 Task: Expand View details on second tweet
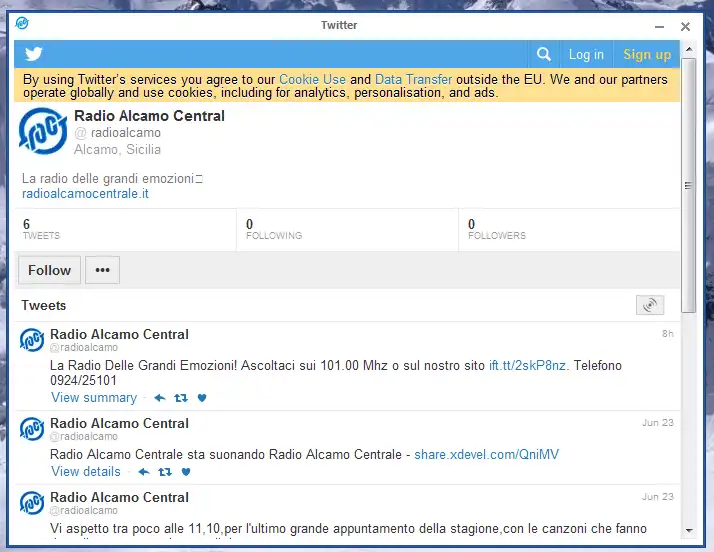(86, 471)
